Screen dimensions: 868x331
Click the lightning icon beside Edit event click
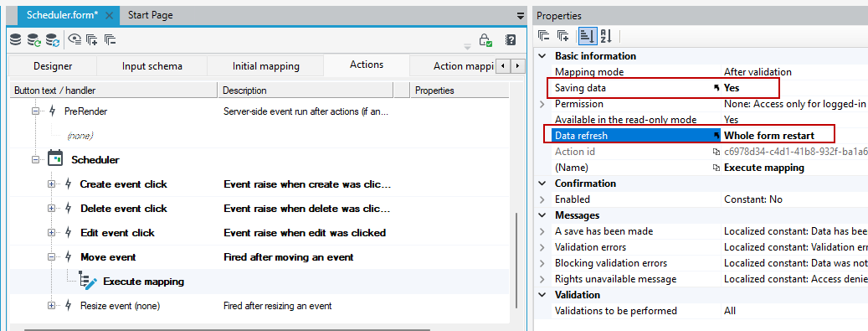(68, 233)
